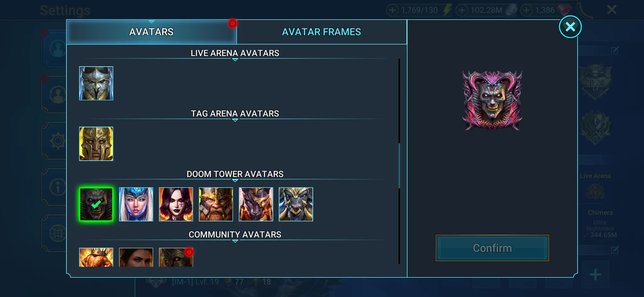Screen dimensions: 644x297
Task: Pick the blue-haired woman Doom Tower avatar
Action: tap(136, 204)
